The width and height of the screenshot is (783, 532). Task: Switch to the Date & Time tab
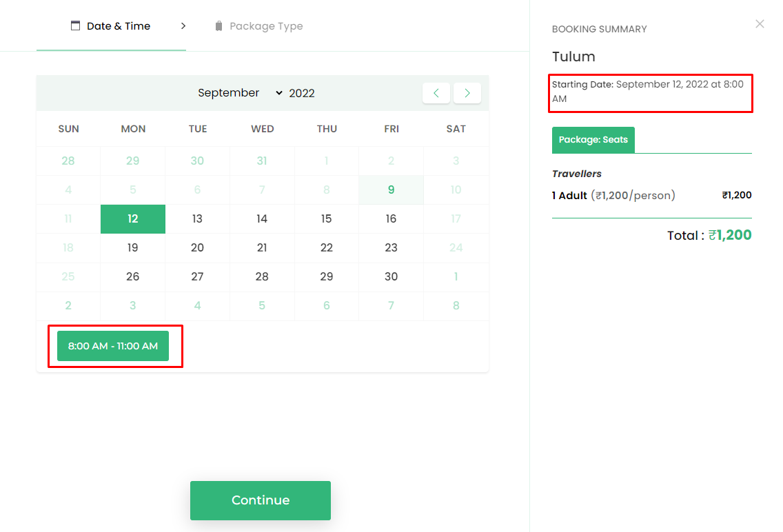pyautogui.click(x=118, y=25)
